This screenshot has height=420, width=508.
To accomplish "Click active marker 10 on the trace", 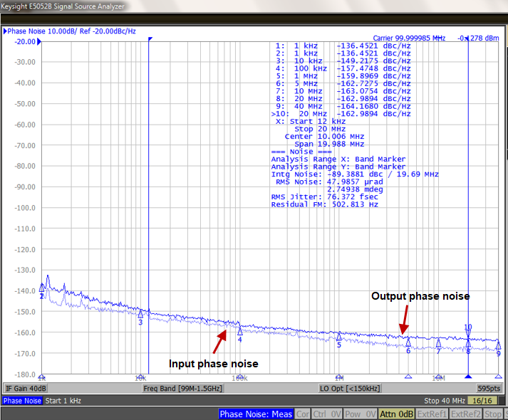I will (468, 336).
